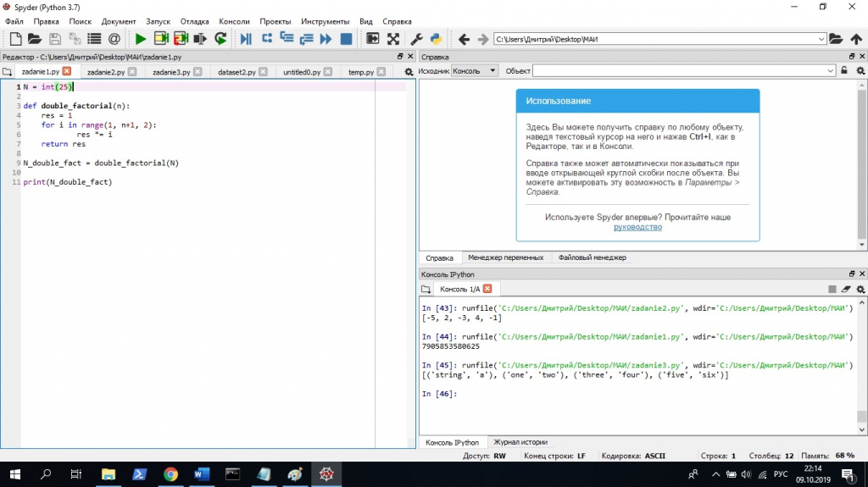Expand the Объект combo box arrow

[831, 71]
